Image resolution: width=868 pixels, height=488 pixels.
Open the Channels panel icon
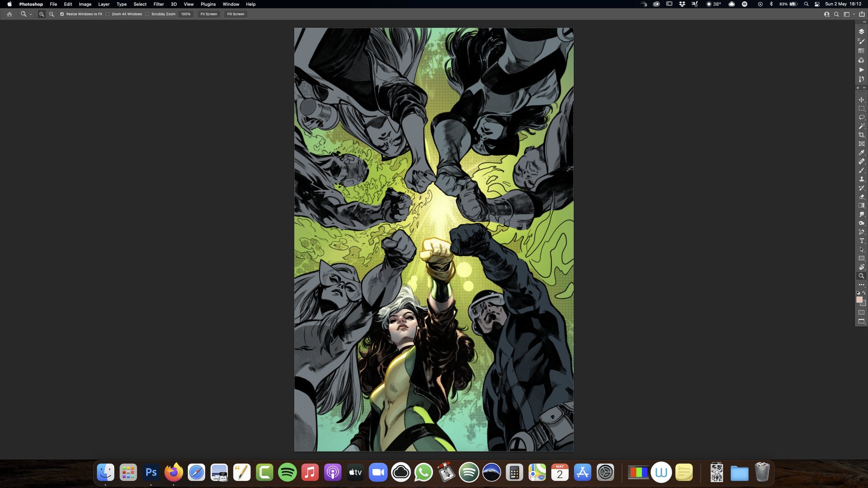861,60
